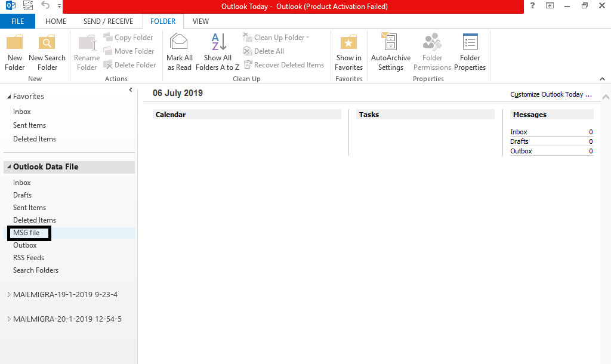Click the Calendar section header
The width and height of the screenshot is (611, 364).
(x=247, y=115)
